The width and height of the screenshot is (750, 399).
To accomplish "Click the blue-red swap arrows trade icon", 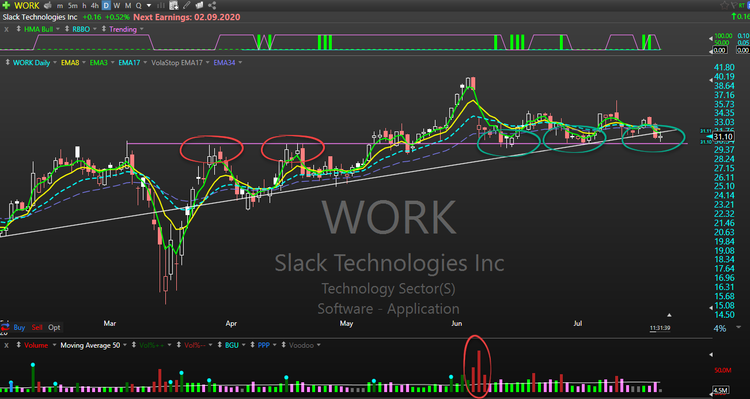I will tap(5, 327).
